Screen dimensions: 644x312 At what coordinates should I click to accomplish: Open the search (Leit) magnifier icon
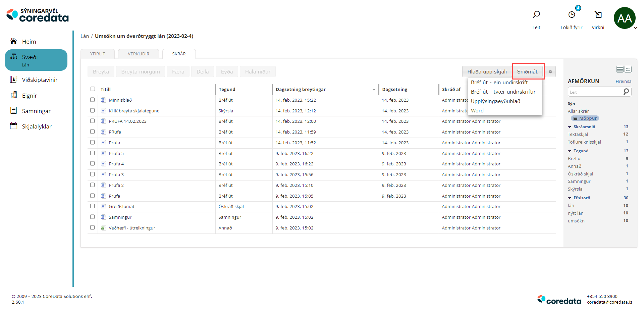(x=536, y=14)
